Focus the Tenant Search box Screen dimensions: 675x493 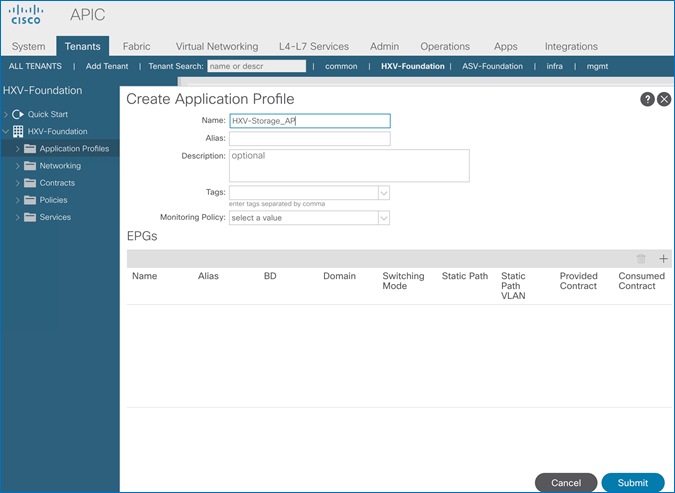point(256,66)
